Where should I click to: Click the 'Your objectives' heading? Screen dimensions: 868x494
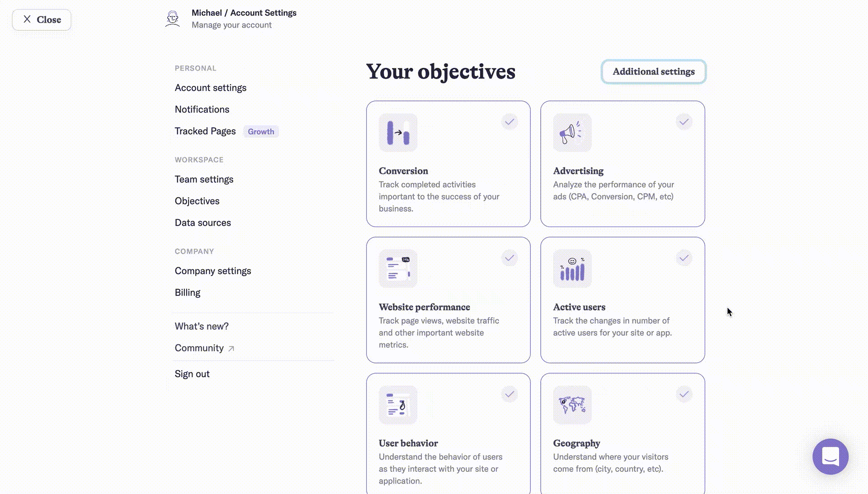coord(441,71)
